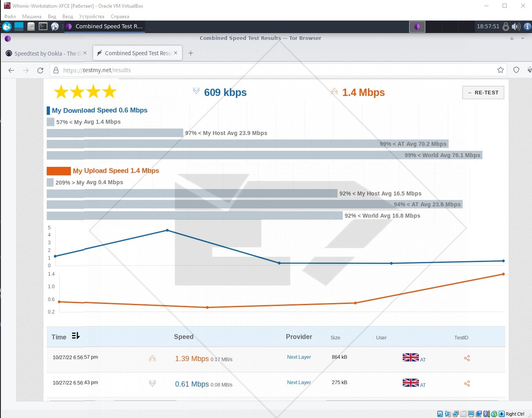This screenshot has width=532, height=418.
Task: Click the show desktop panel icon
Action: [19, 27]
